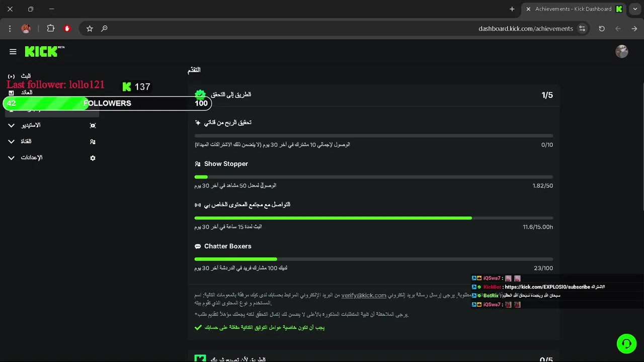Click the channel people icon
Viewport: 644px width, 362px height.
93,142
